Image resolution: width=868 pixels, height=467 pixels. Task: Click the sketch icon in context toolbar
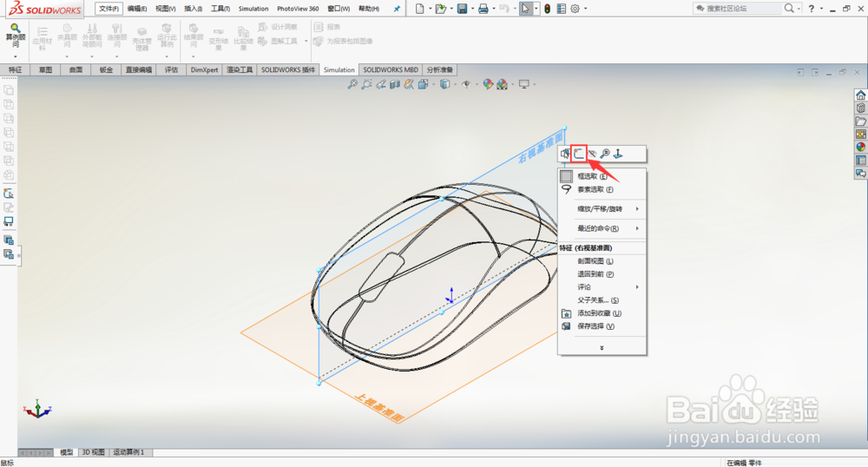pos(579,154)
